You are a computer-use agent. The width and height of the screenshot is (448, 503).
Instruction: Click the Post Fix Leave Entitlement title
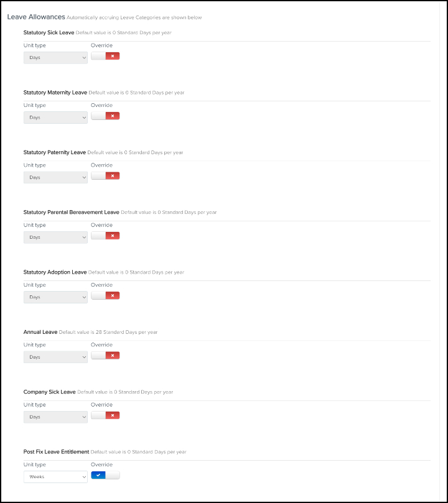point(56,452)
